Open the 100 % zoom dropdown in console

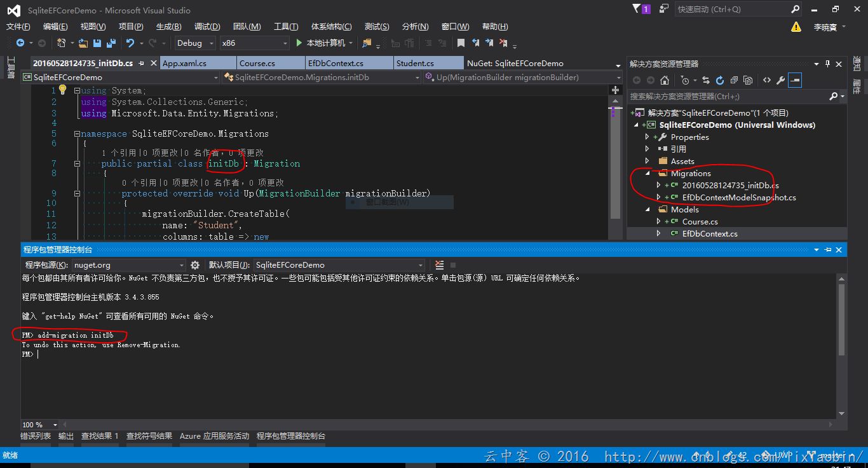tap(39, 424)
